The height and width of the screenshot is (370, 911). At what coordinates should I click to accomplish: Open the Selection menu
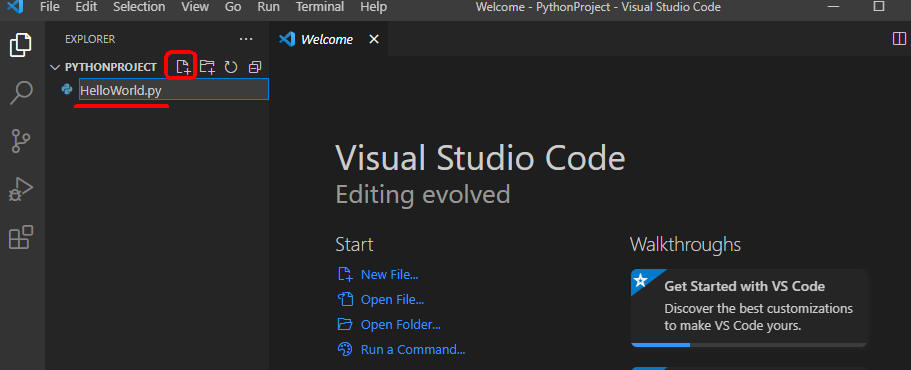point(139,7)
